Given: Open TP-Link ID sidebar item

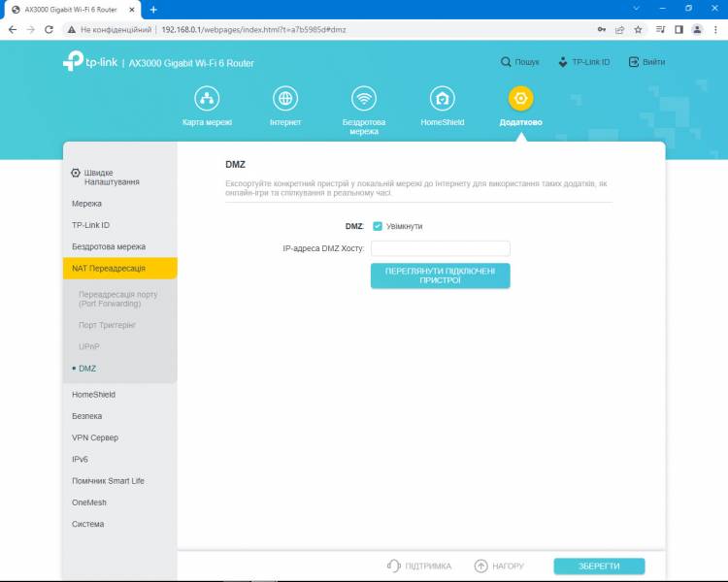Looking at the screenshot, I should pos(90,225).
